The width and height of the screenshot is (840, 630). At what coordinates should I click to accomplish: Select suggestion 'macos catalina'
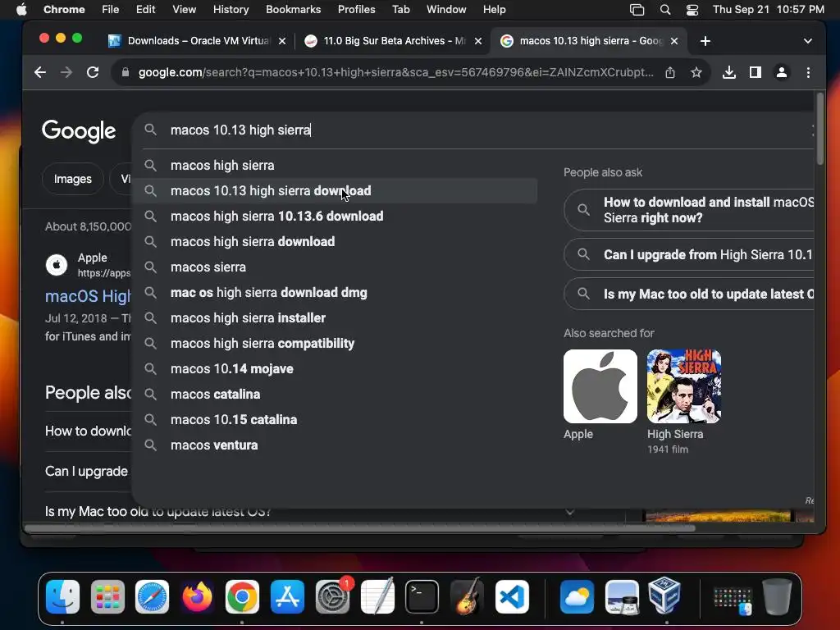(x=335, y=395)
